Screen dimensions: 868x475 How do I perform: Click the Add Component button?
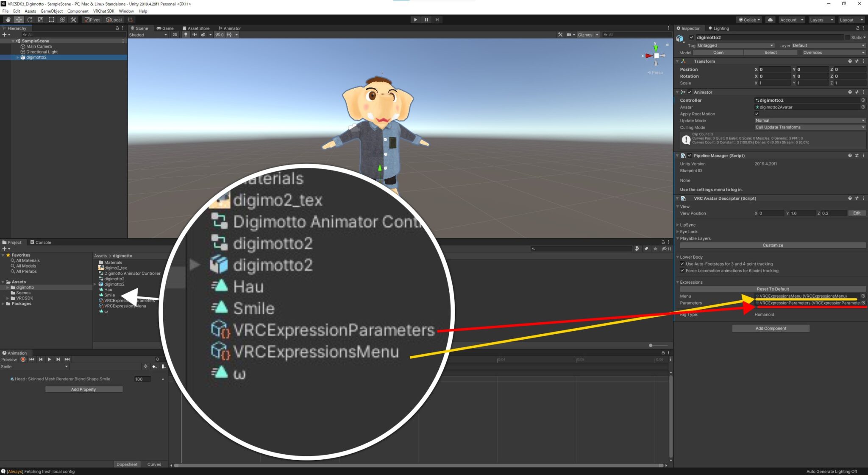(770, 328)
